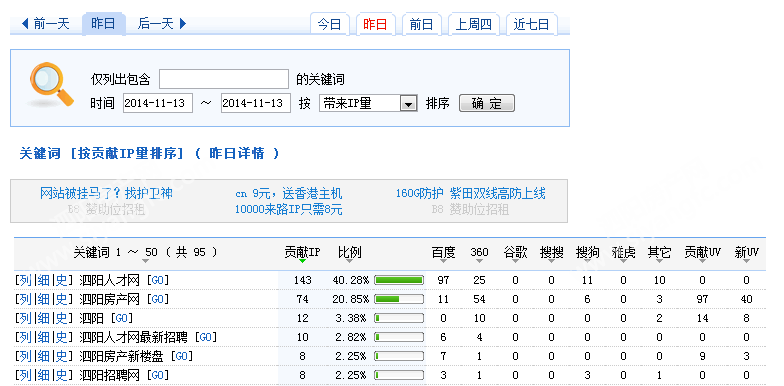Click sort arrow under 新UV column
Image resolution: width=784 pixels, height=386 pixels.
tap(746, 261)
